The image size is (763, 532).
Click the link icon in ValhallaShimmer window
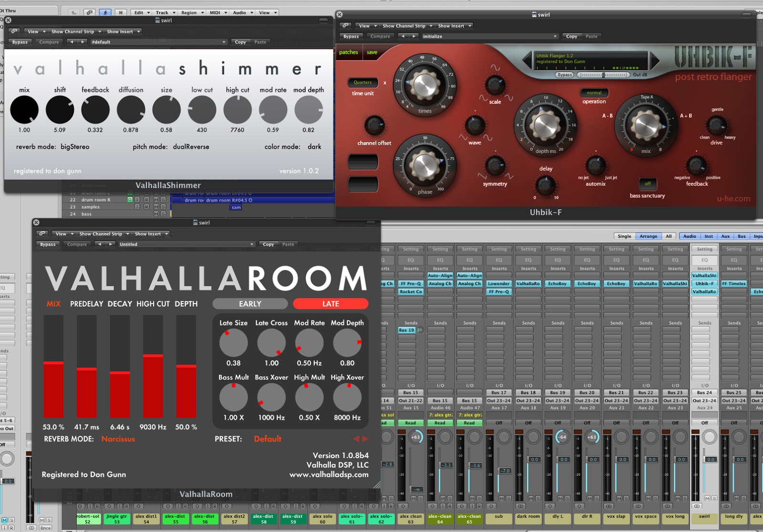(14, 31)
